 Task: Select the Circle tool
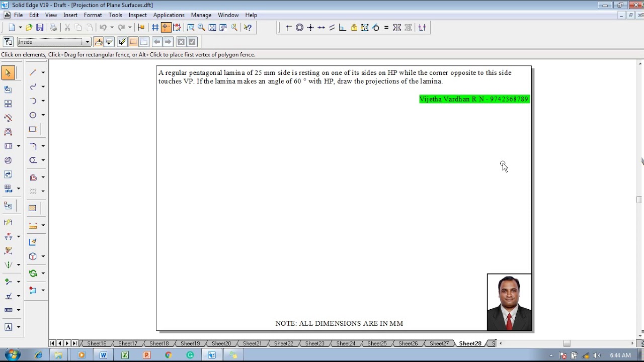(x=33, y=115)
